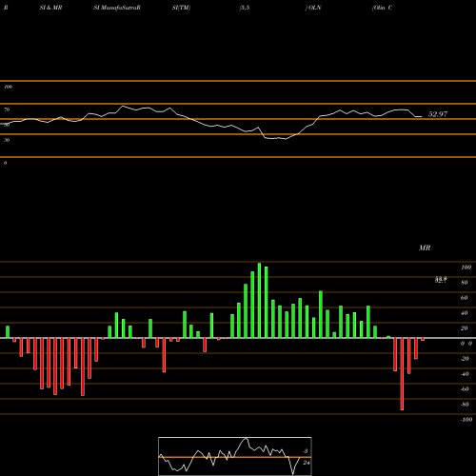Click the "-20" label on MR axis
The width and height of the screenshot is (476, 476).
[465, 359]
